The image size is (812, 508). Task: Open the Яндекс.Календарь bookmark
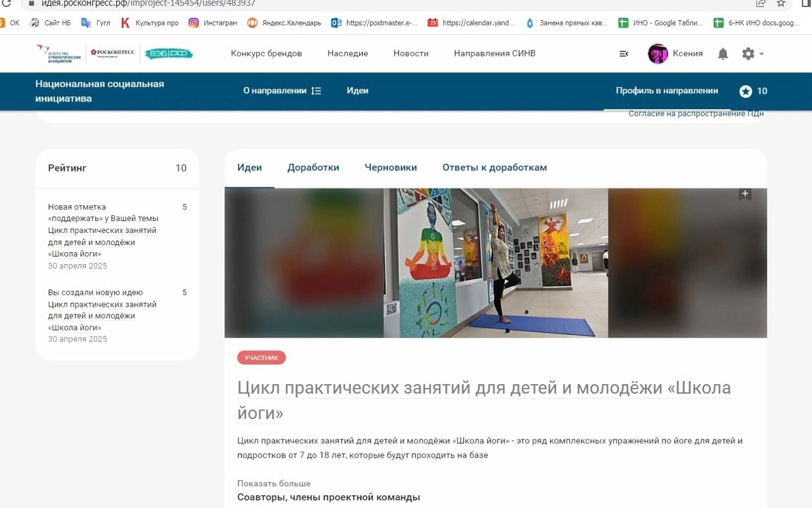coord(284,23)
